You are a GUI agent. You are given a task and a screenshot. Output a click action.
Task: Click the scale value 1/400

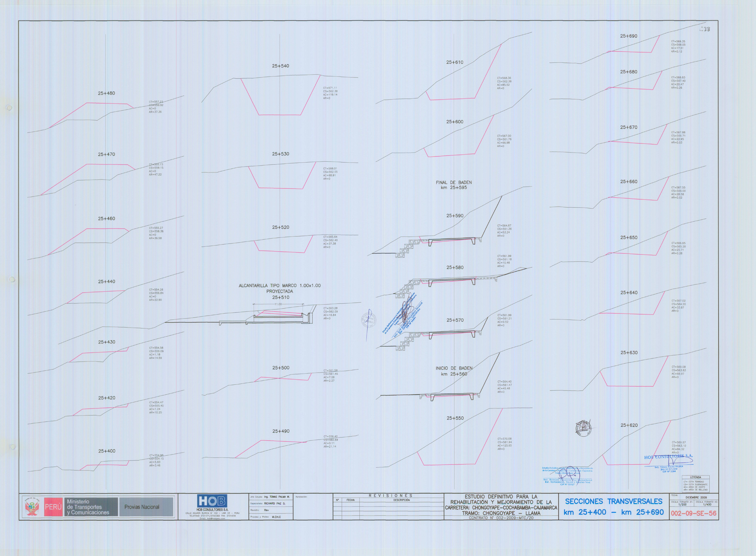pos(707,505)
